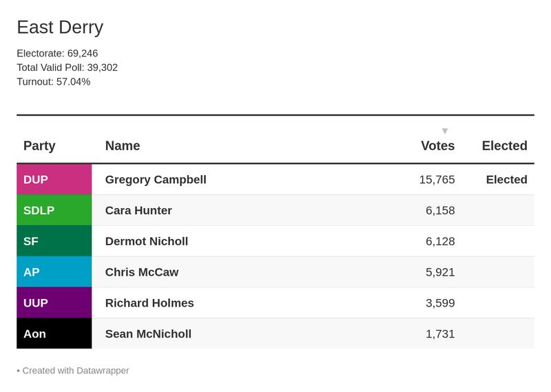
Task: Click candidate name Chris McCaw
Action: click(142, 272)
